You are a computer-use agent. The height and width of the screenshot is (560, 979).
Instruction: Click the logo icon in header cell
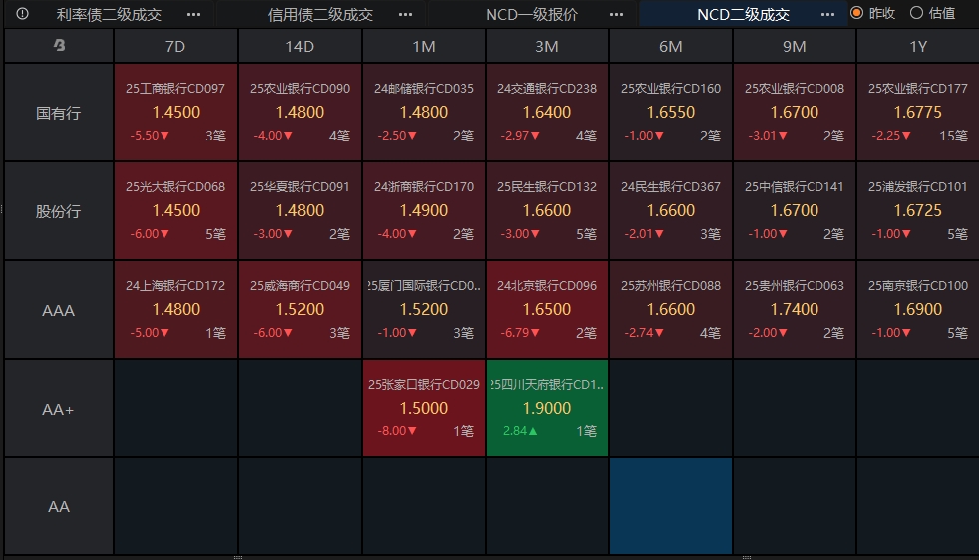pyautogui.click(x=59, y=45)
